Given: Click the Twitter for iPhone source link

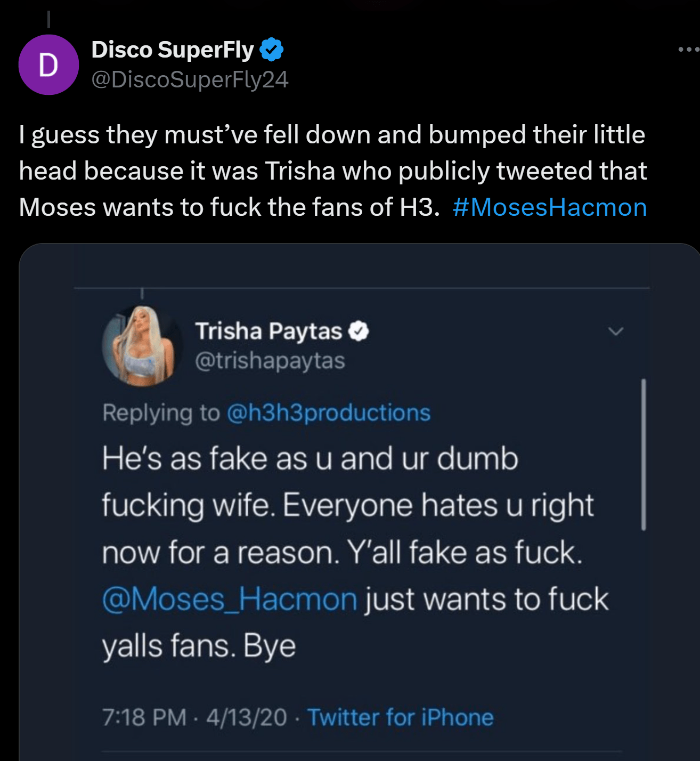Looking at the screenshot, I should [x=401, y=717].
